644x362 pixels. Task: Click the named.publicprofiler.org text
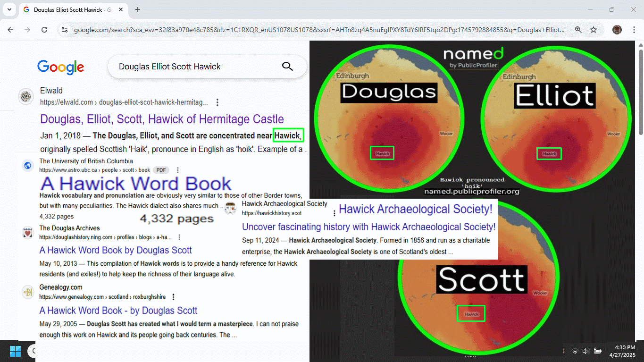click(x=471, y=192)
